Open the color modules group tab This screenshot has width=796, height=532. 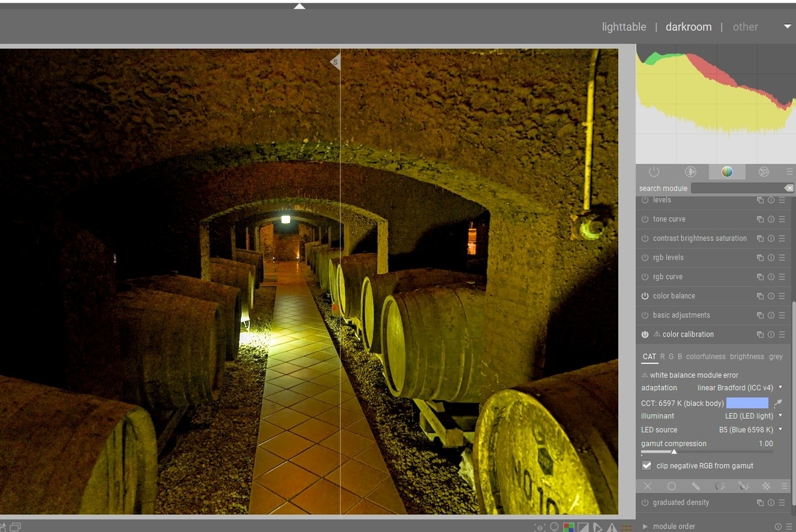tap(727, 172)
